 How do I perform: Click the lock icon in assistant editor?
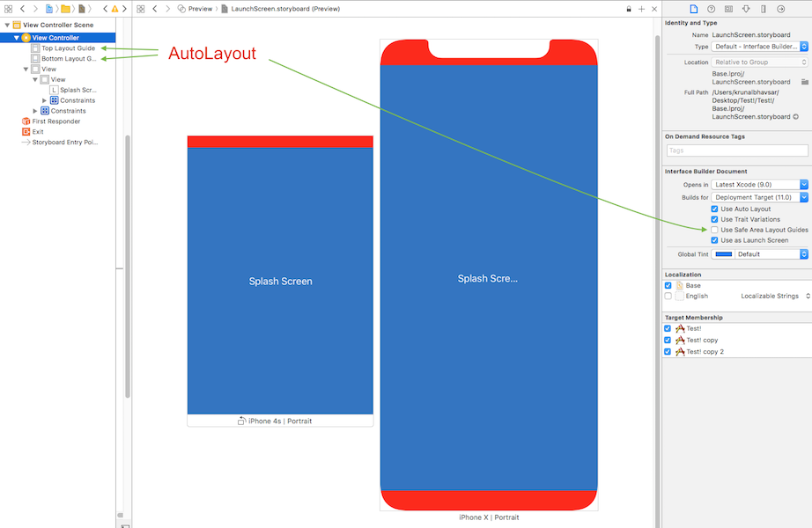coord(629,9)
